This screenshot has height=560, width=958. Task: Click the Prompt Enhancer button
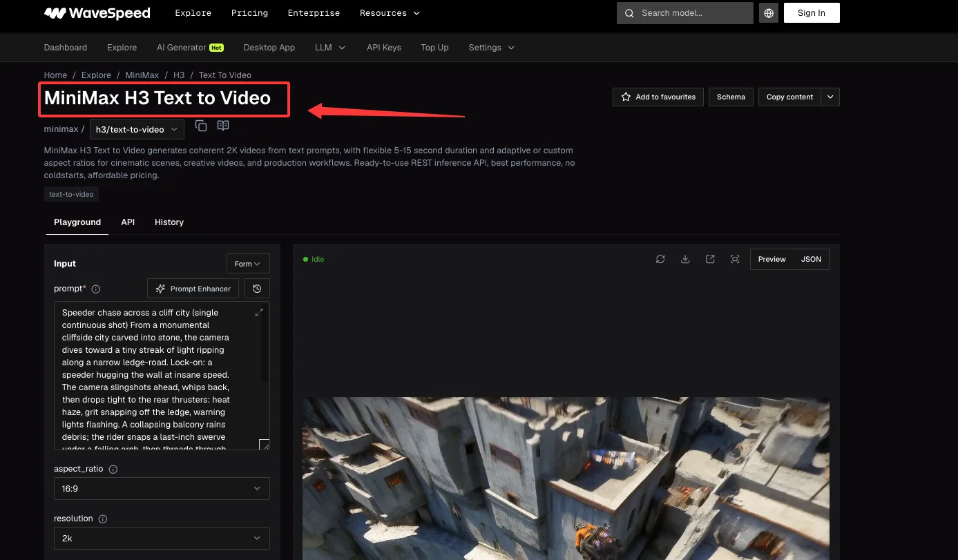click(193, 289)
